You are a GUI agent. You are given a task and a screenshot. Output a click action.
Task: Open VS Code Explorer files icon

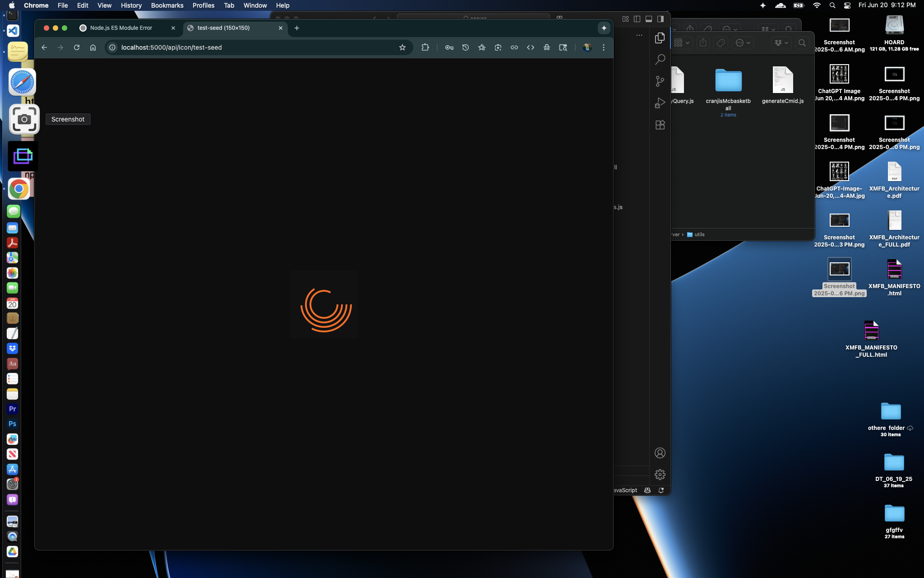pyautogui.click(x=660, y=38)
